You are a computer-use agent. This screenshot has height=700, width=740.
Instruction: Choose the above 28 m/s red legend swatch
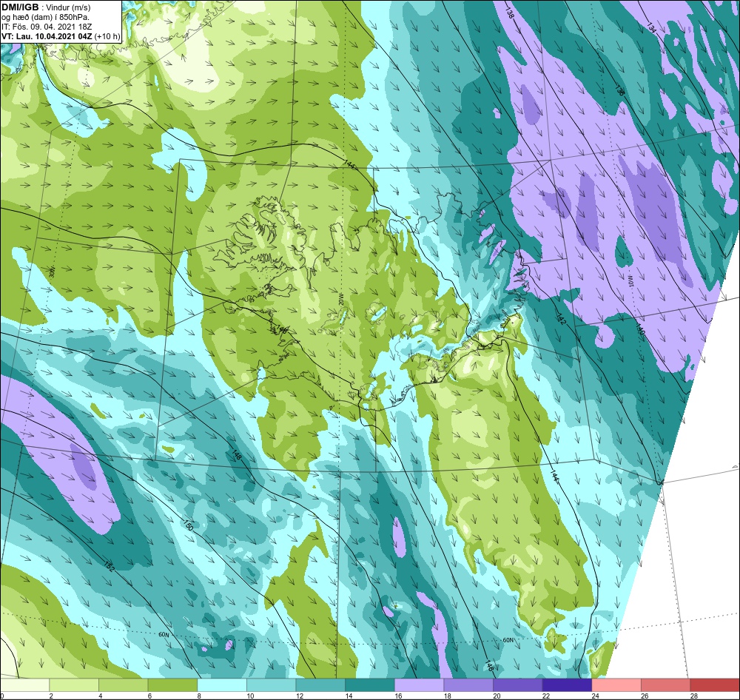[715, 685]
